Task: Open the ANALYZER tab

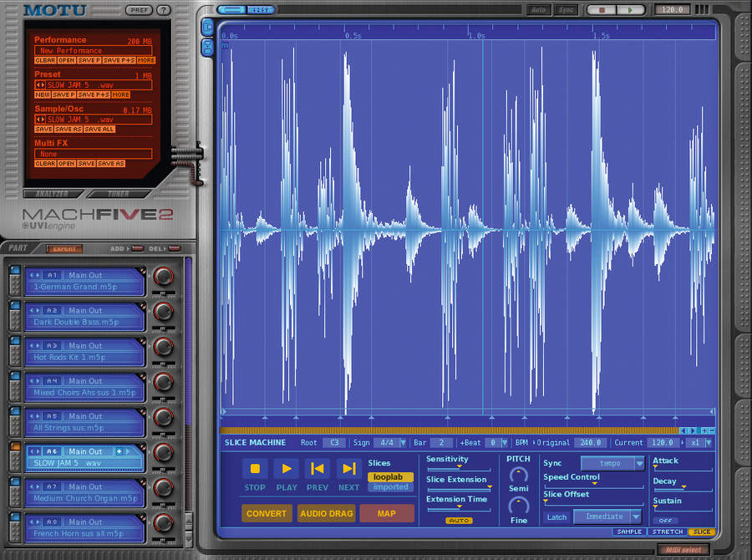Action: tap(52, 194)
